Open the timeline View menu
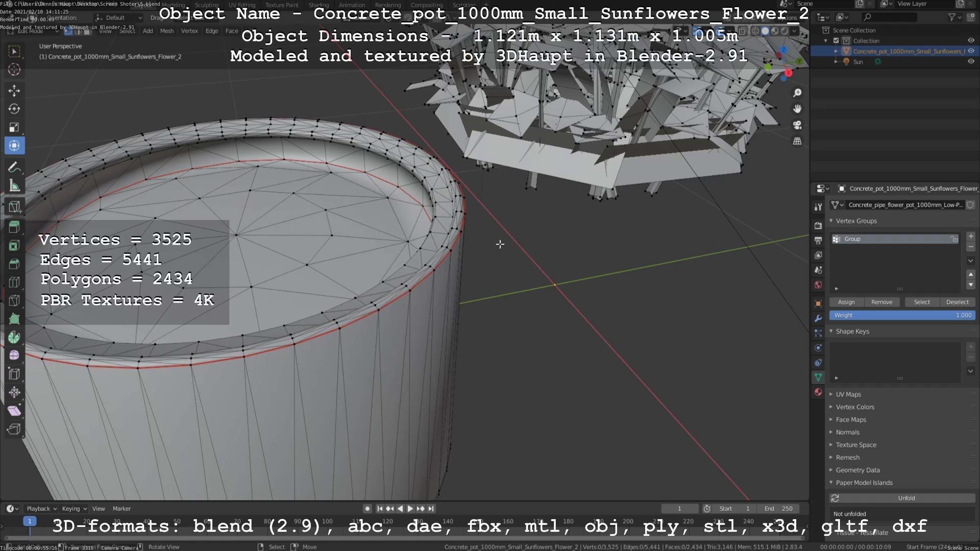 [x=98, y=509]
